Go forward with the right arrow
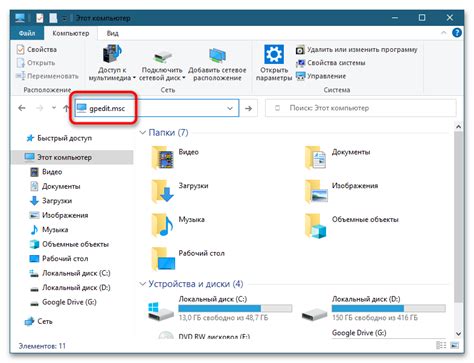This screenshot has width=474, height=363. [39, 108]
